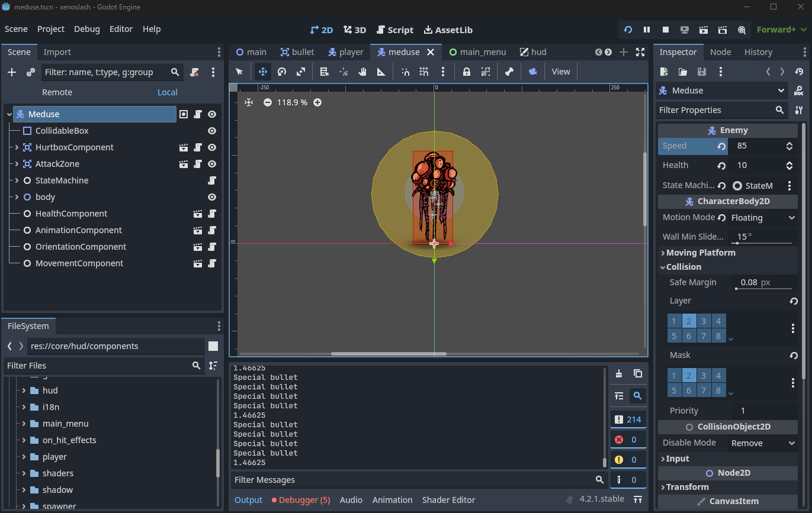812x513 pixels.
Task: Expand the AttackZone tree node
Action: click(x=17, y=164)
